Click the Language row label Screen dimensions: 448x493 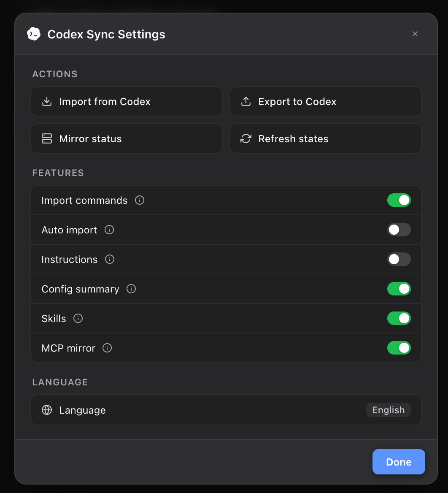82,410
